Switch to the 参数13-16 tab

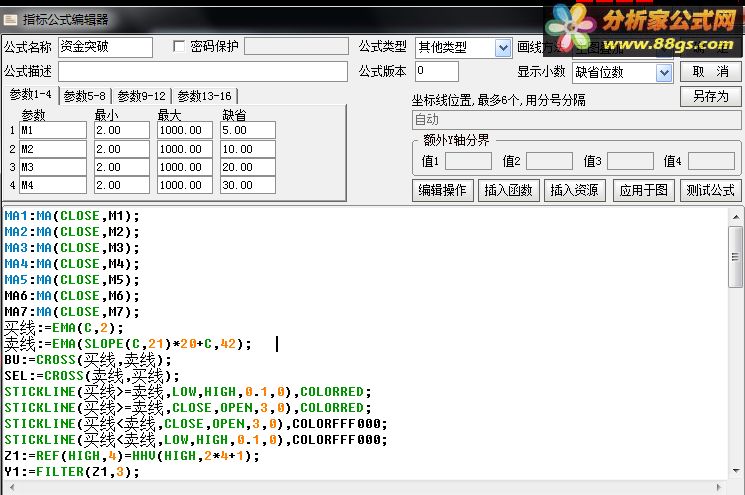click(x=204, y=96)
